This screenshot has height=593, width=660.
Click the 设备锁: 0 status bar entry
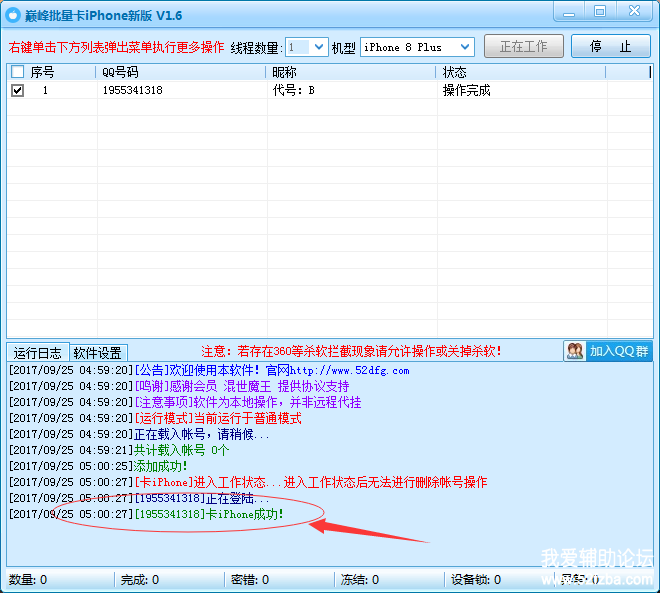point(476,580)
